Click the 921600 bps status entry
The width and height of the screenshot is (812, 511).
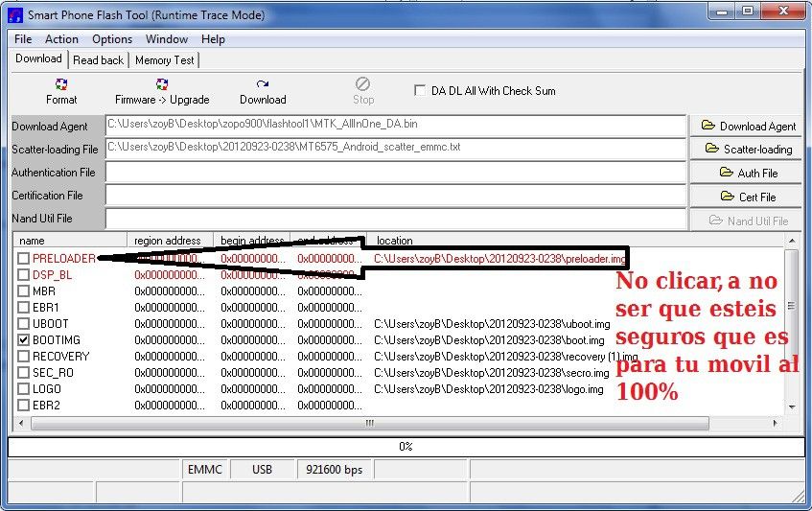(334, 470)
